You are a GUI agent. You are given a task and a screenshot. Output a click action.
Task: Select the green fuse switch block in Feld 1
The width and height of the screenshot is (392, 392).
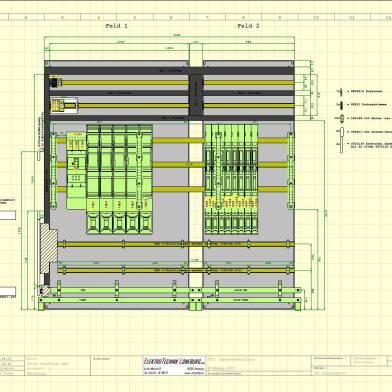pyautogui.click(x=119, y=179)
